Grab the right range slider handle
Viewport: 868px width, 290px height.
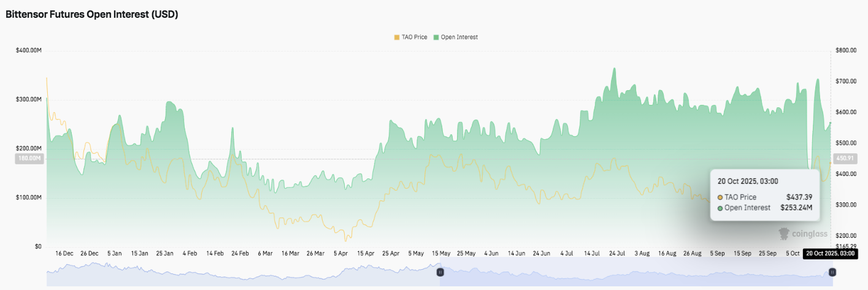(x=832, y=272)
